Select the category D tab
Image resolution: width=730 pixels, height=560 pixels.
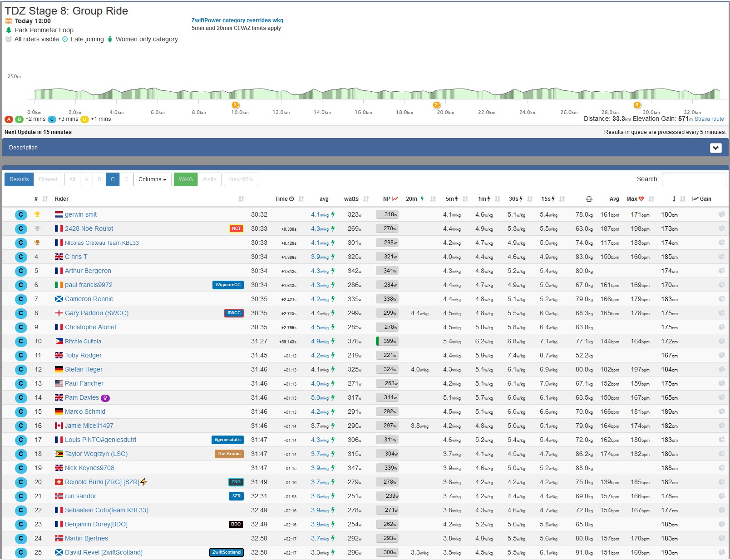pos(126,179)
